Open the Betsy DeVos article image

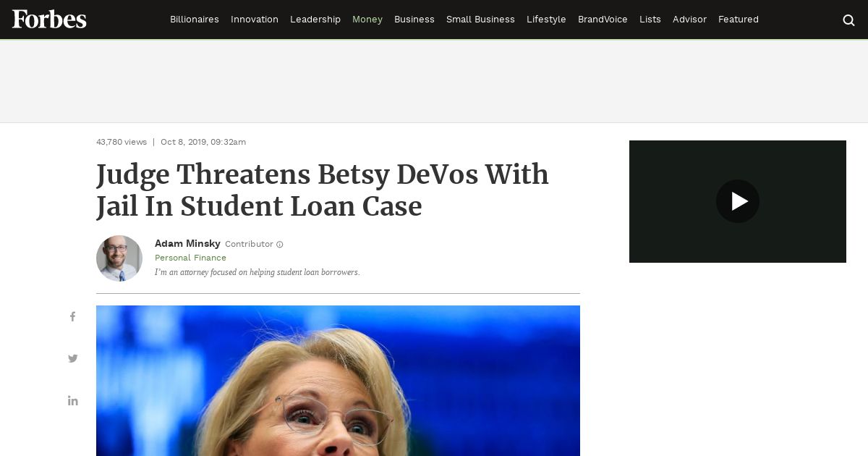338,381
